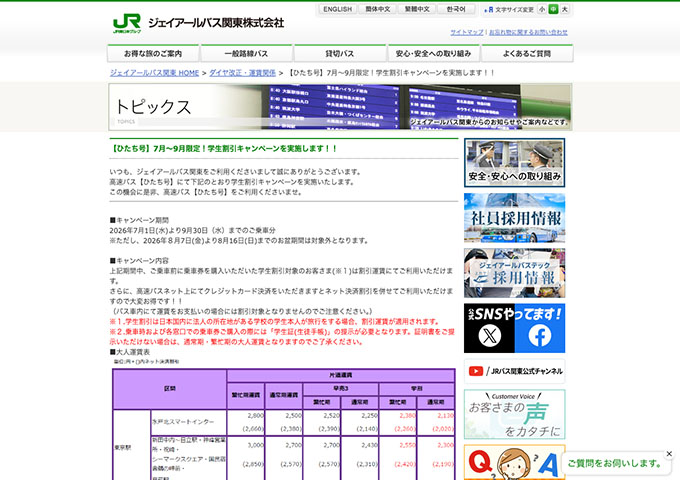Open the 貸切バス menu
Viewport: 680px width, 480px height.
tap(340, 53)
